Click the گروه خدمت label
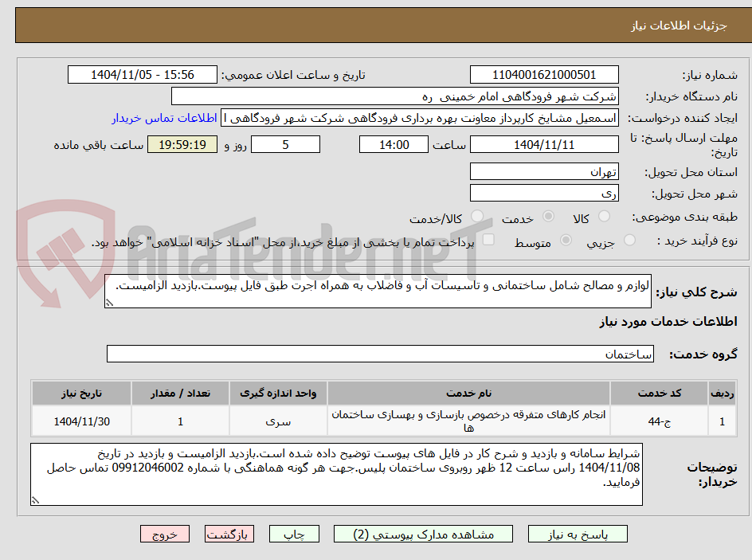Image resolution: width=752 pixels, height=560 pixels. [x=703, y=354]
